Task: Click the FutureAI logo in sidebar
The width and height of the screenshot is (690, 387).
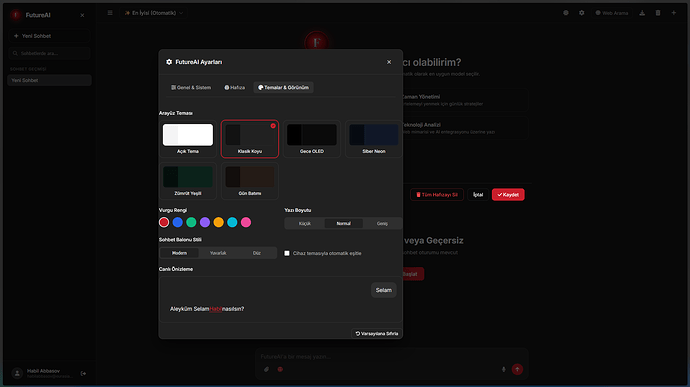Action: click(16, 15)
